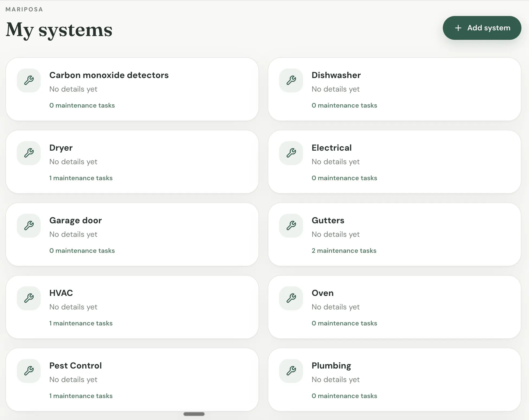Click the wrench icon on Oven card
The image size is (529, 420).
[x=291, y=298]
